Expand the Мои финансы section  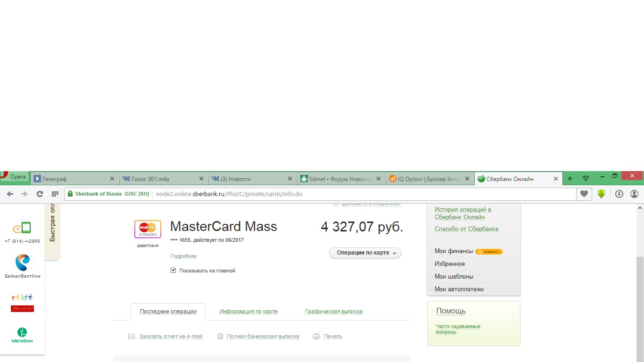click(454, 251)
